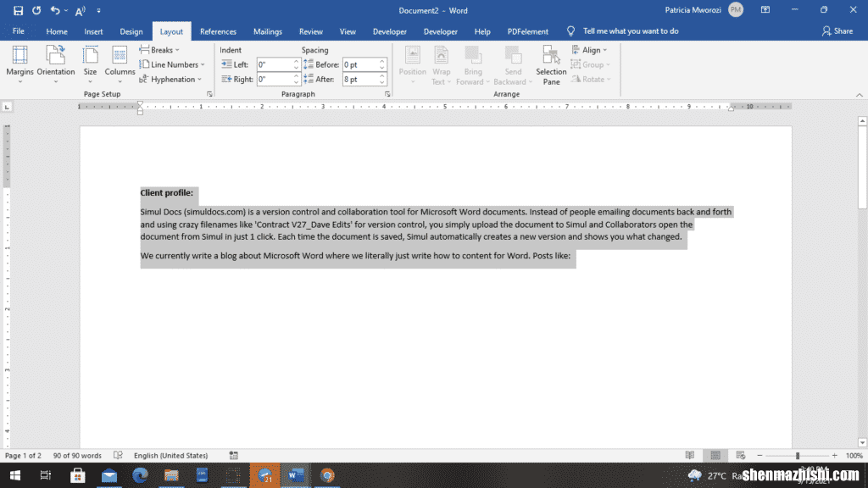
Task: Click the zoom slider handle
Action: pos(798,455)
